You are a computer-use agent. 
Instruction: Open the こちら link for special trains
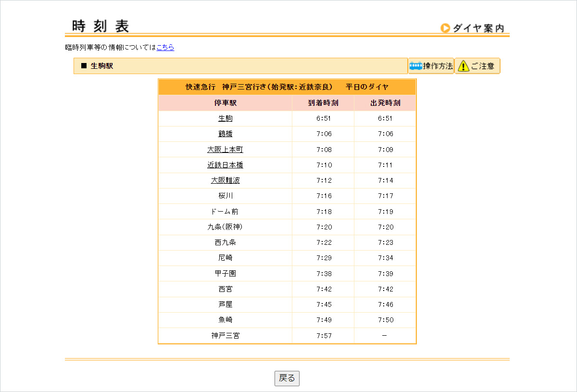tap(165, 47)
